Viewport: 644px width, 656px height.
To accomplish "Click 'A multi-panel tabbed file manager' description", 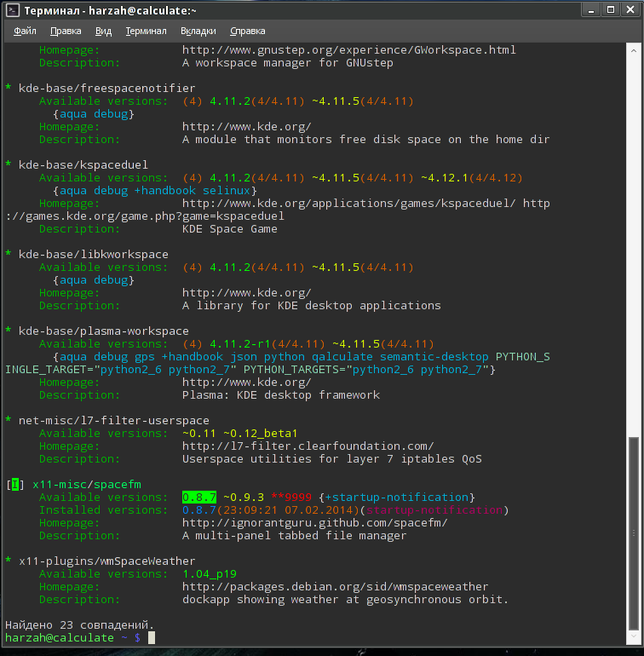I will click(x=294, y=536).
